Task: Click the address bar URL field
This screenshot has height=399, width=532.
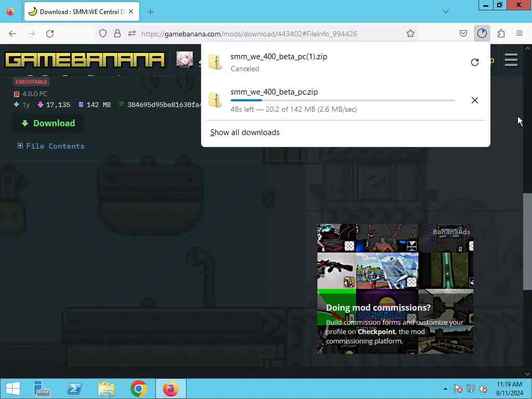Action: coord(249,34)
